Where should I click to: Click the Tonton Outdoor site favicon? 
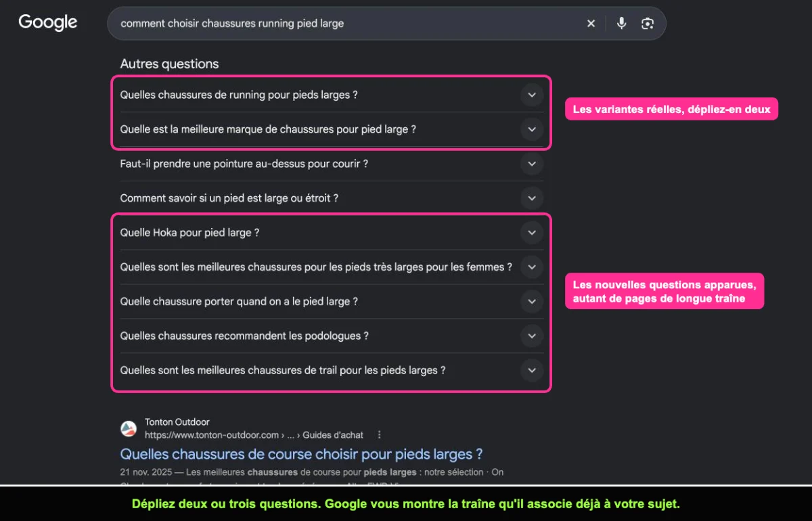(x=129, y=428)
